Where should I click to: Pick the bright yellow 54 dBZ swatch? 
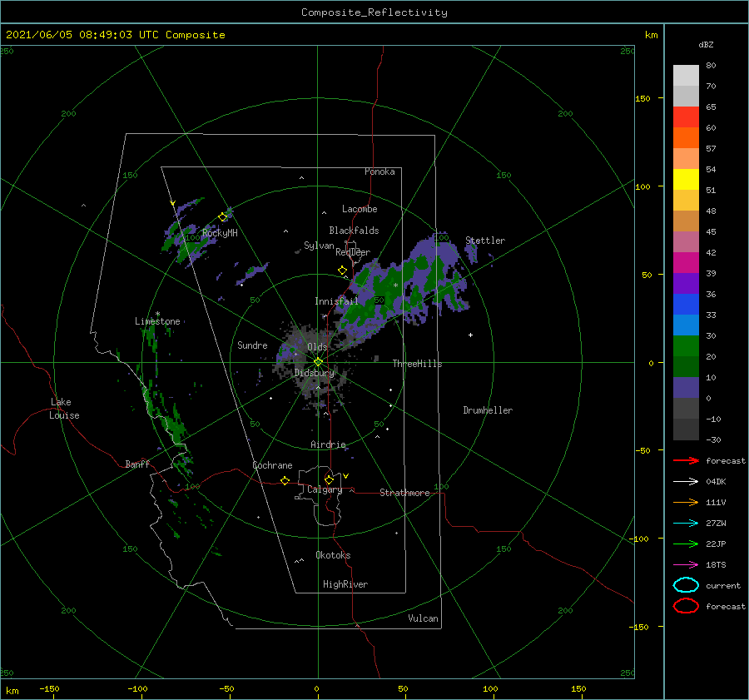click(x=686, y=179)
